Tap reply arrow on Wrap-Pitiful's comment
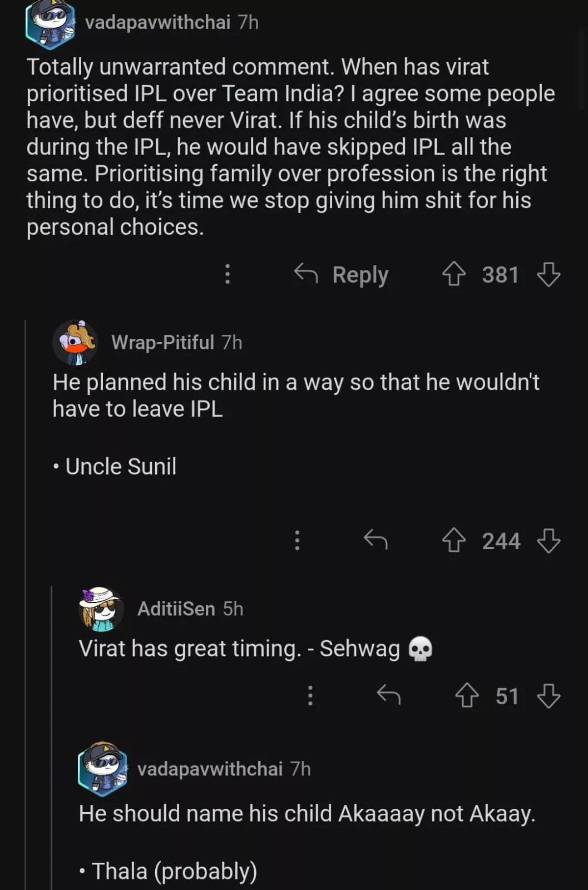Viewport: 588px width, 890px height. point(375,540)
